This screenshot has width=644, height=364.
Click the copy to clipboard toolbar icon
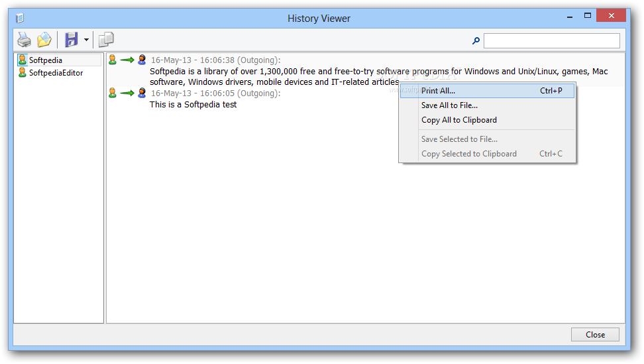pyautogui.click(x=107, y=40)
